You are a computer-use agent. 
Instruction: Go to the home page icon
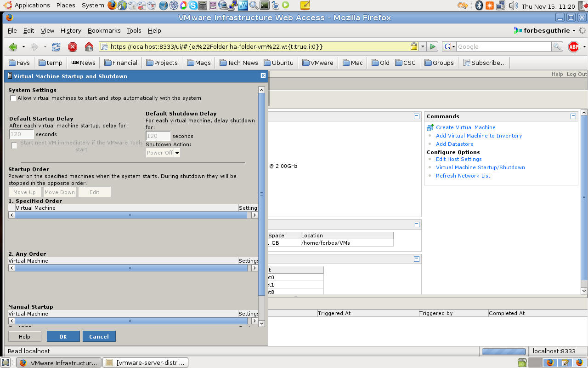[89, 46]
